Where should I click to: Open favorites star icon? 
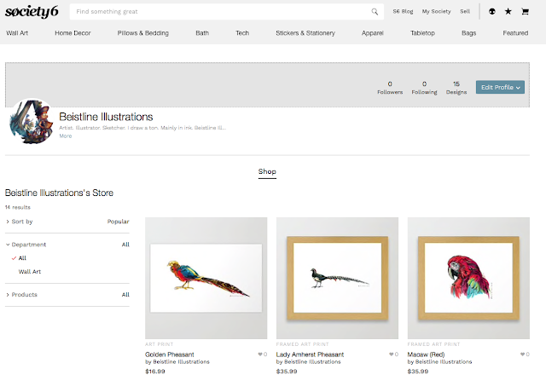tap(508, 12)
